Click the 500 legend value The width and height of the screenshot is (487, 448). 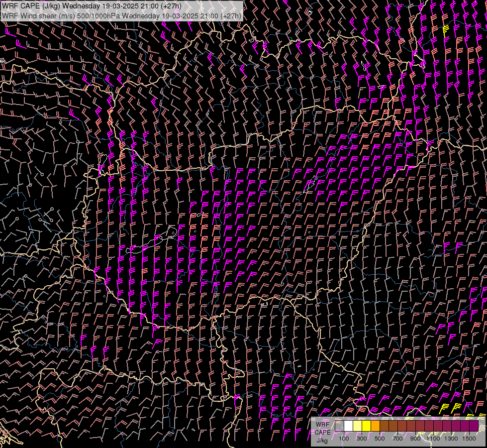click(380, 439)
